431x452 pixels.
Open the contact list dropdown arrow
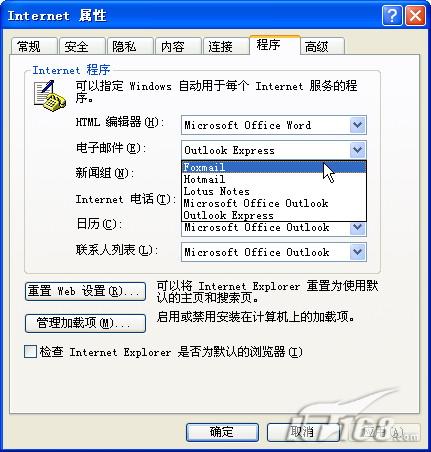pyautogui.click(x=358, y=252)
